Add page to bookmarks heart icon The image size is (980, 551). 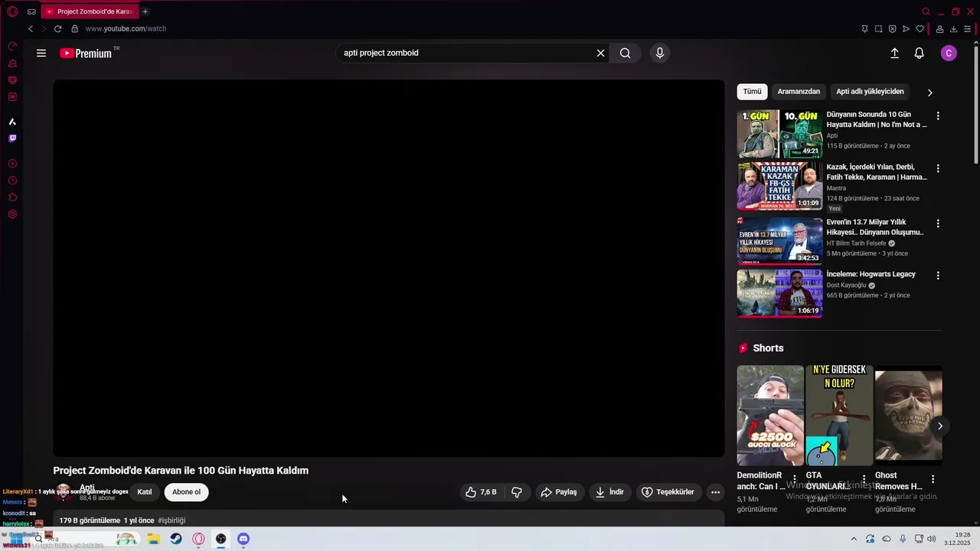pyautogui.click(x=920, y=28)
